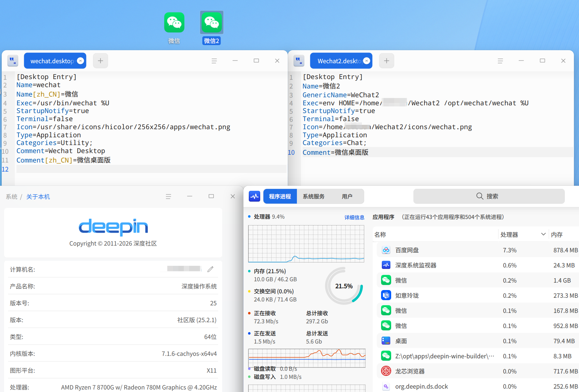Switch to the 系统服务 tab
The height and width of the screenshot is (392, 579).
pyautogui.click(x=313, y=196)
